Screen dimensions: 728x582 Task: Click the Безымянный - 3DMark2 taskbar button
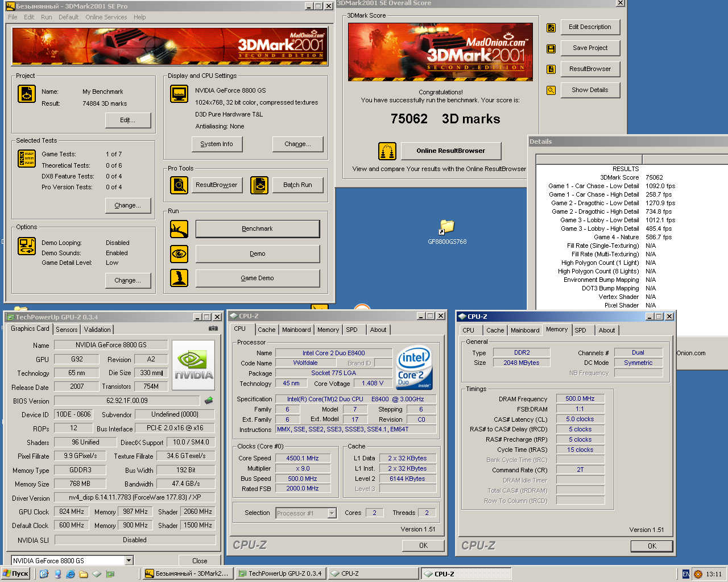click(x=187, y=574)
